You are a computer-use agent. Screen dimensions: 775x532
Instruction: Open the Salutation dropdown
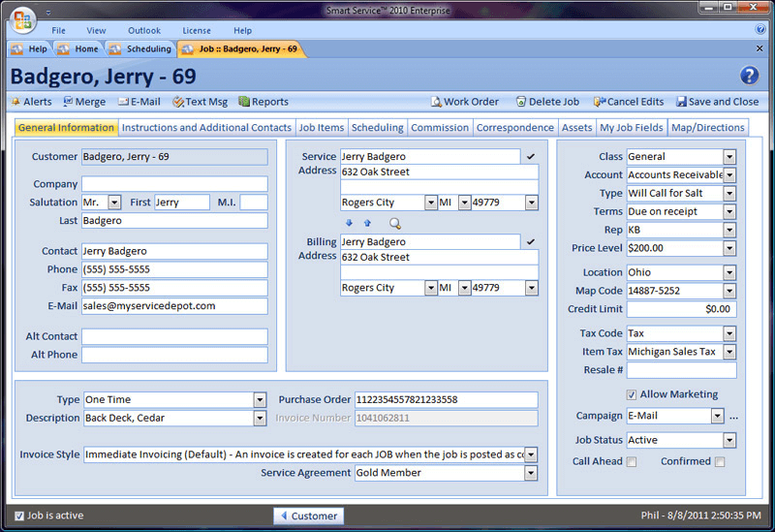click(x=114, y=203)
